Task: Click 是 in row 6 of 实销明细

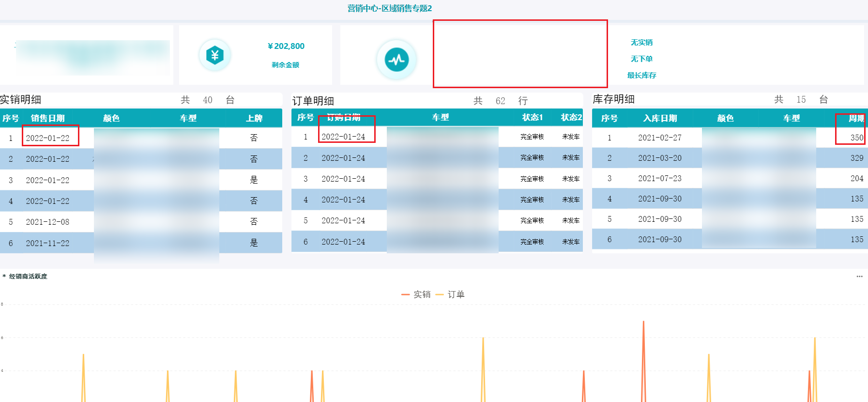Action: (254, 243)
